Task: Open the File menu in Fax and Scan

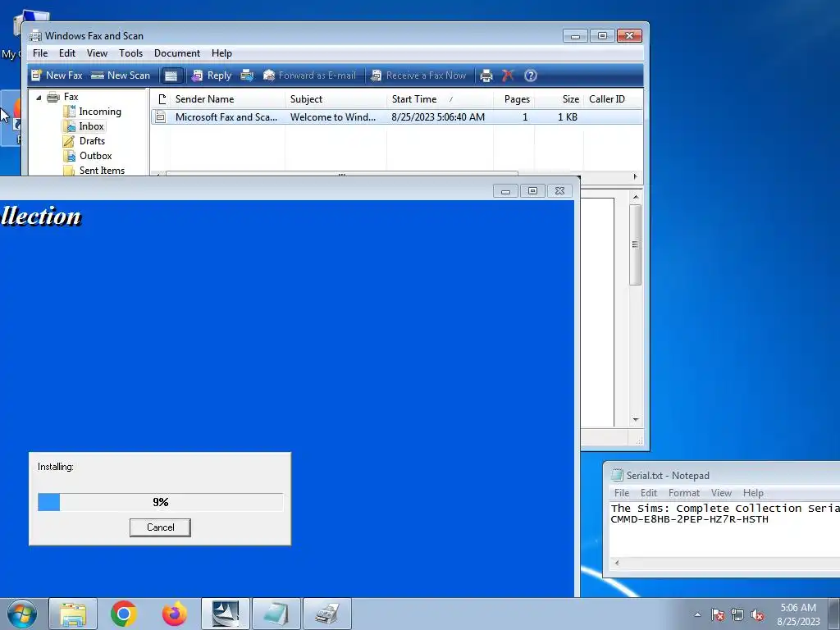Action: pos(40,53)
